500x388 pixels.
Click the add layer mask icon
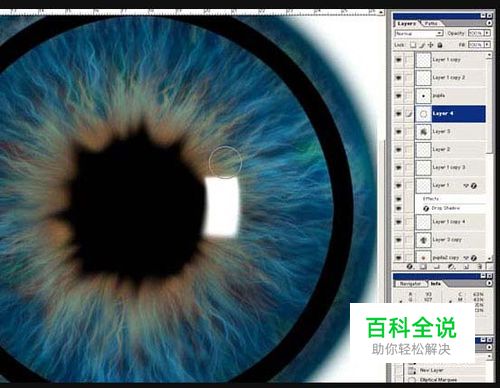[x=423, y=267]
